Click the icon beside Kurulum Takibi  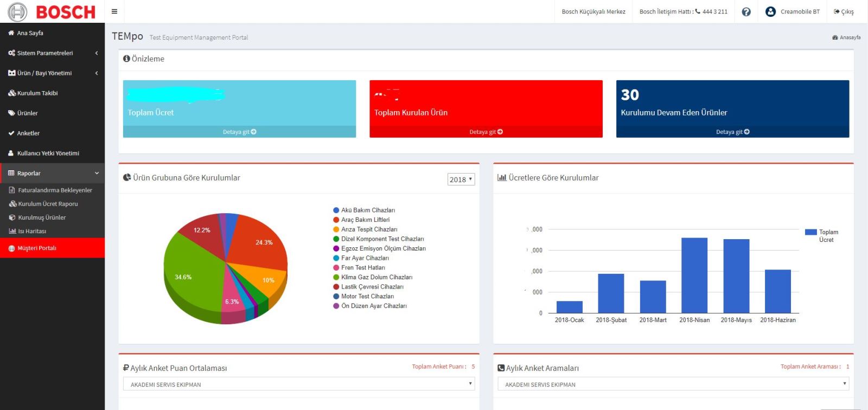[12, 93]
